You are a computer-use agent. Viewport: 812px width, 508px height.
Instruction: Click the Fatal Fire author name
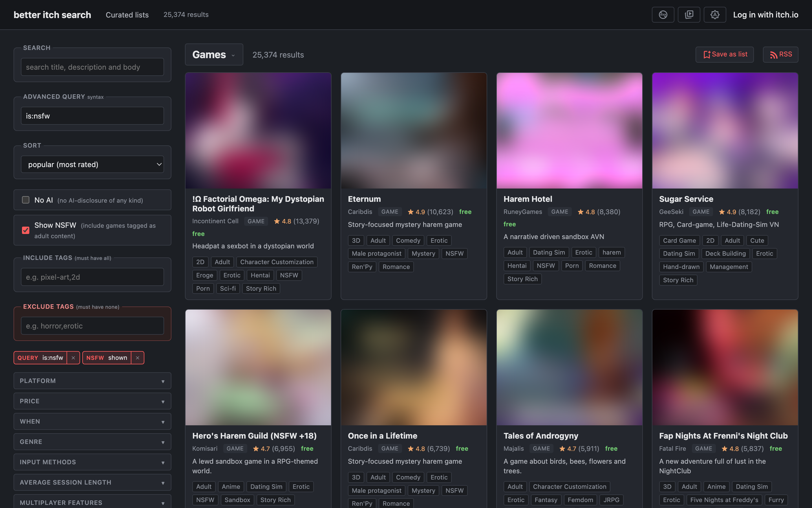pyautogui.click(x=672, y=448)
